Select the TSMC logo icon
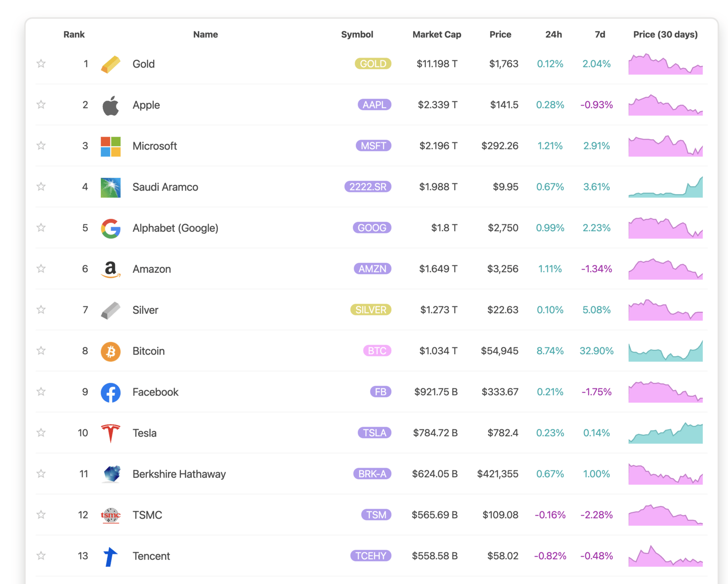Image resolution: width=728 pixels, height=584 pixels. coord(111,515)
